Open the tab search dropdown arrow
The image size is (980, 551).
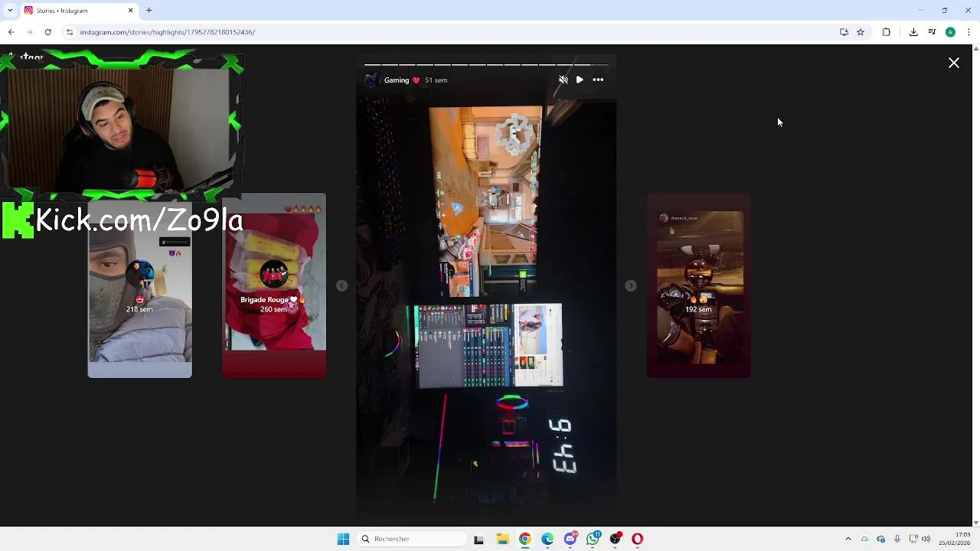click(x=10, y=10)
